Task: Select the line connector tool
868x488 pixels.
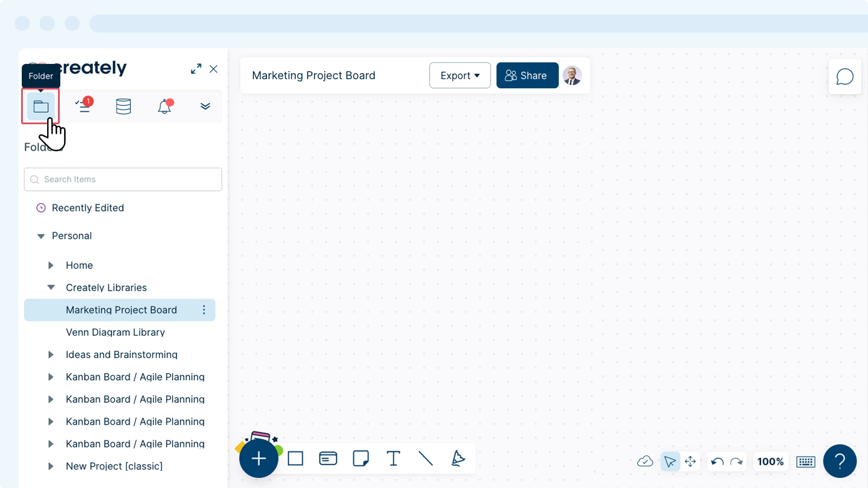Action: [426, 459]
